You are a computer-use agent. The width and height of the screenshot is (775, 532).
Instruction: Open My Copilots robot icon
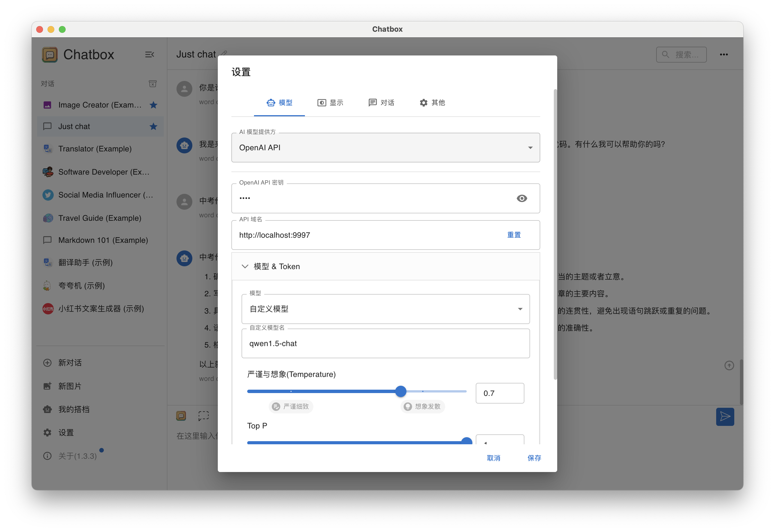(47, 409)
